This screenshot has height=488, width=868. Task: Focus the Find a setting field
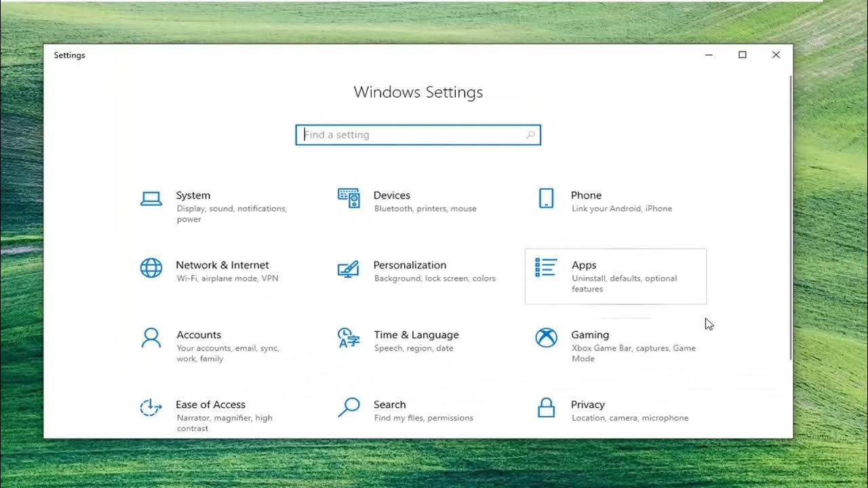point(418,135)
